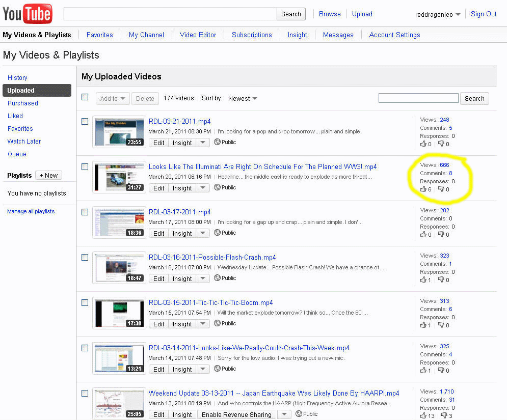This screenshot has width=507, height=420.
Task: Click the uploaded videos search field
Action: point(418,98)
